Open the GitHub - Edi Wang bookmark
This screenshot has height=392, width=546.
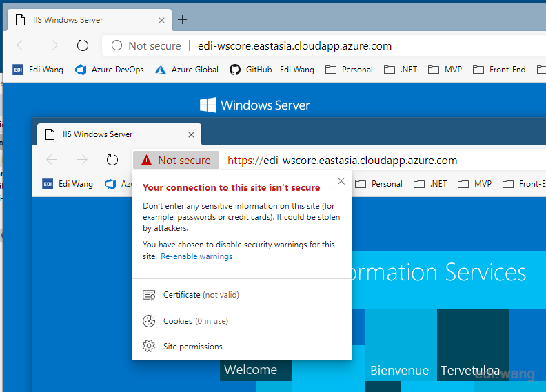pyautogui.click(x=272, y=70)
